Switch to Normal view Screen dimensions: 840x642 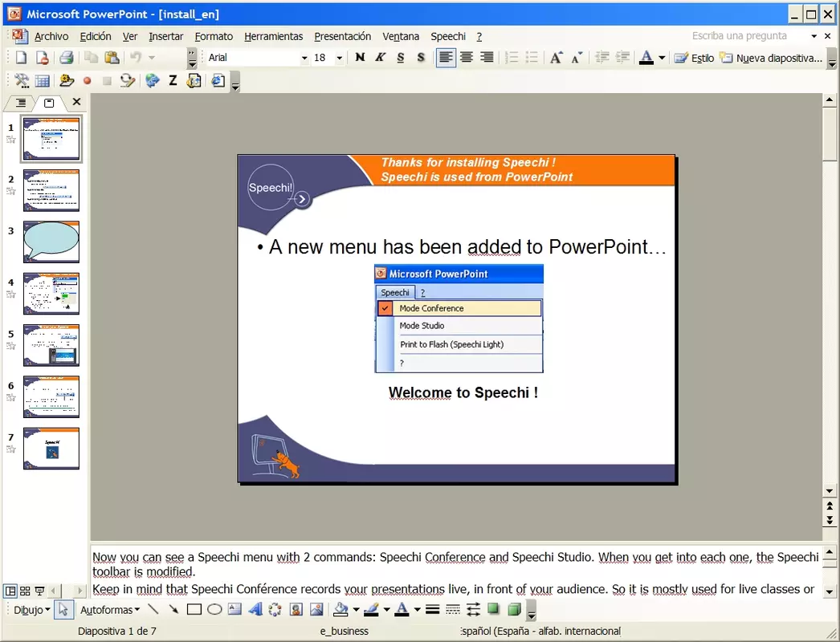[x=10, y=591]
